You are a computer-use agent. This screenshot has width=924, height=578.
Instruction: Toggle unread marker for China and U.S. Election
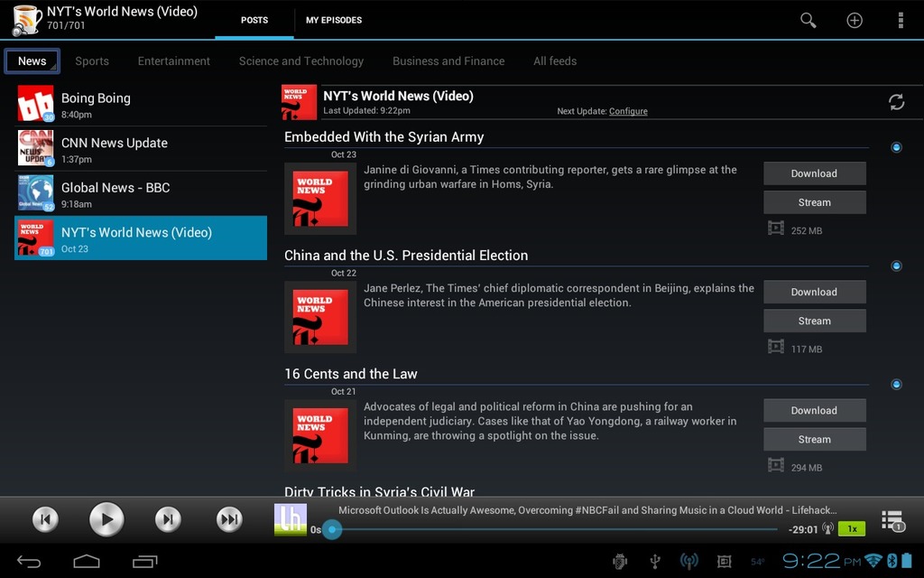896,266
